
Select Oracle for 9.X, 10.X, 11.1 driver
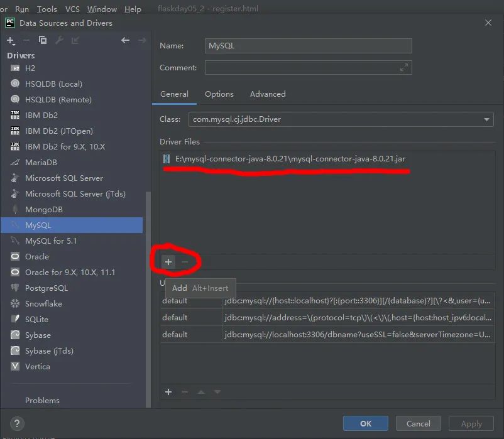click(72, 273)
